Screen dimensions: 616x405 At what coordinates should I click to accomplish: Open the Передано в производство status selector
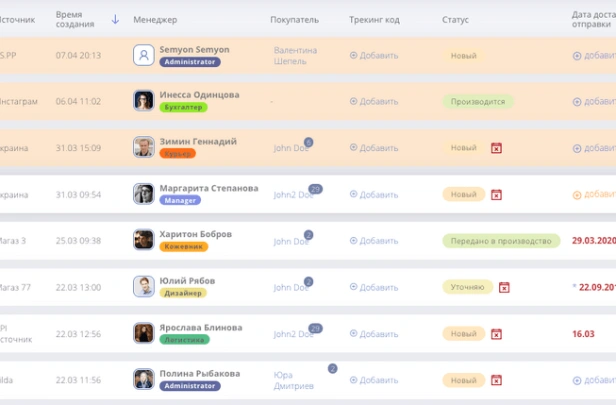click(x=499, y=241)
